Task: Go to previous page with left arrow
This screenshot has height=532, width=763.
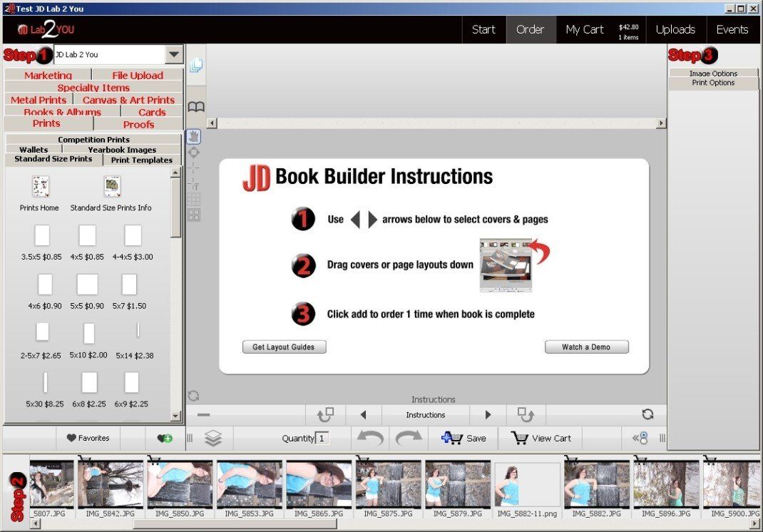Action: 363,415
